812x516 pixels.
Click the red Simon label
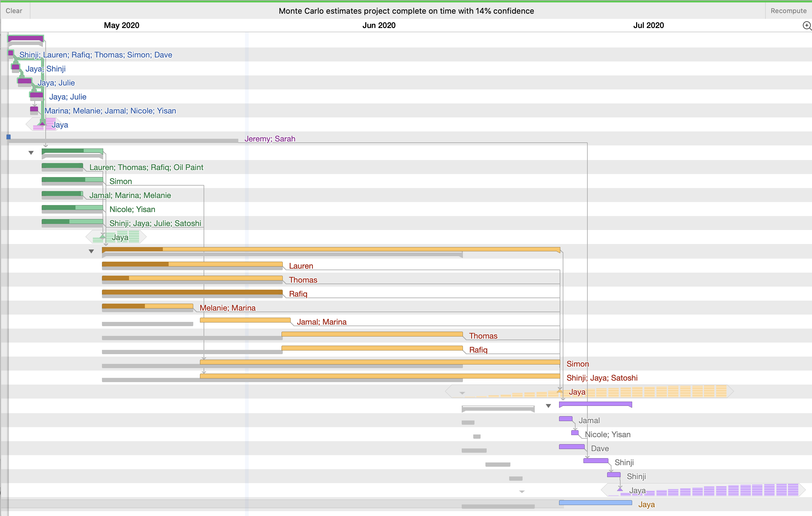[x=578, y=364]
